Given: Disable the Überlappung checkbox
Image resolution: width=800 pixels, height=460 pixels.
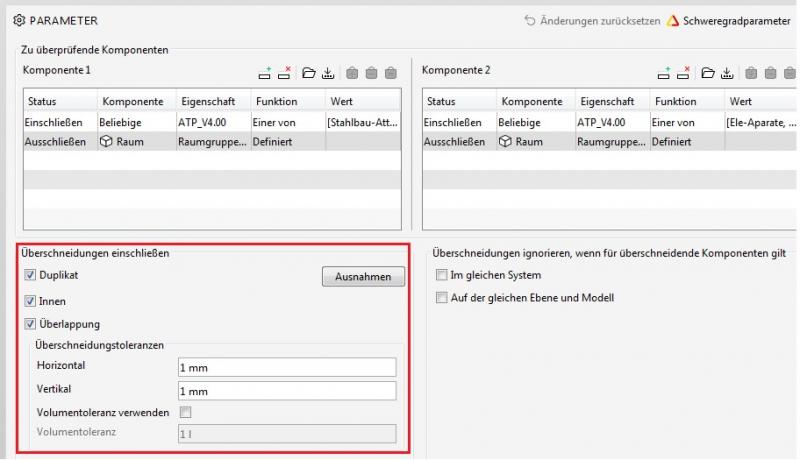Looking at the screenshot, I should pos(30,324).
